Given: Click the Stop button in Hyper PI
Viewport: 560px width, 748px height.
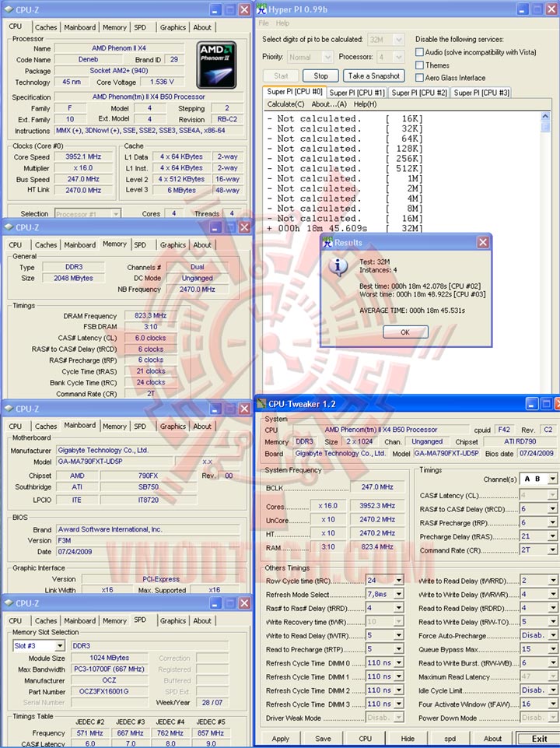Looking at the screenshot, I should [320, 76].
